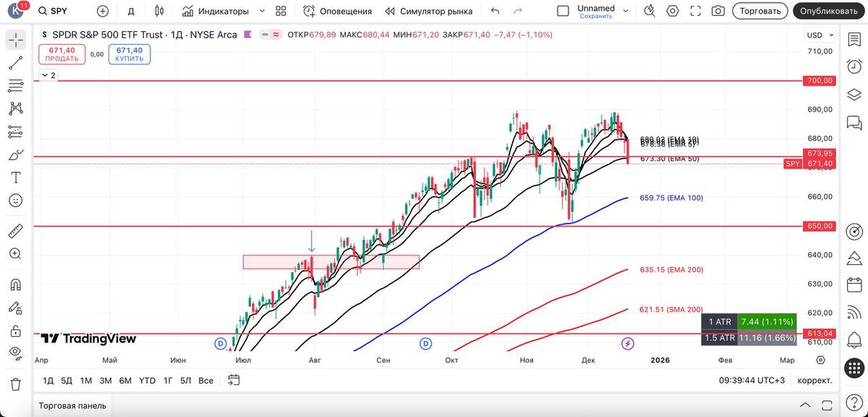Toggle hide all drawings eye icon
Viewport: 868px width, 417px height.
pos(16,353)
